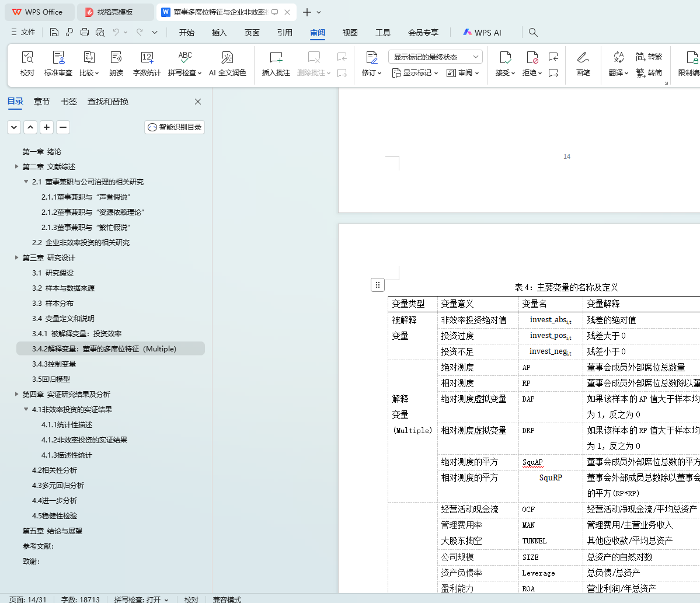This screenshot has width=700, height=603.
Task: Click table cell 非效率投资绝对值
Action: (473, 320)
